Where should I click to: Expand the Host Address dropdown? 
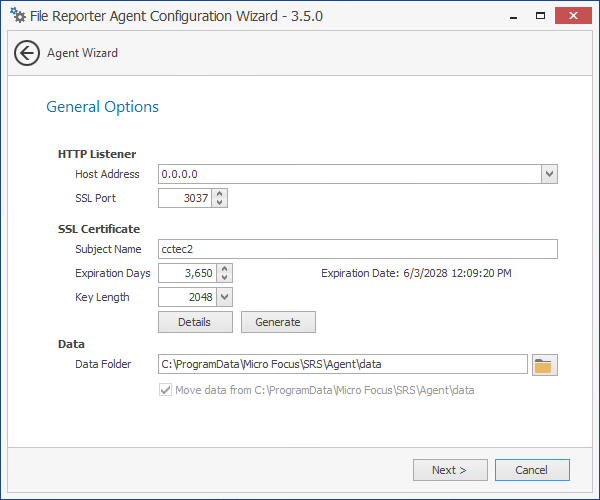click(549, 174)
